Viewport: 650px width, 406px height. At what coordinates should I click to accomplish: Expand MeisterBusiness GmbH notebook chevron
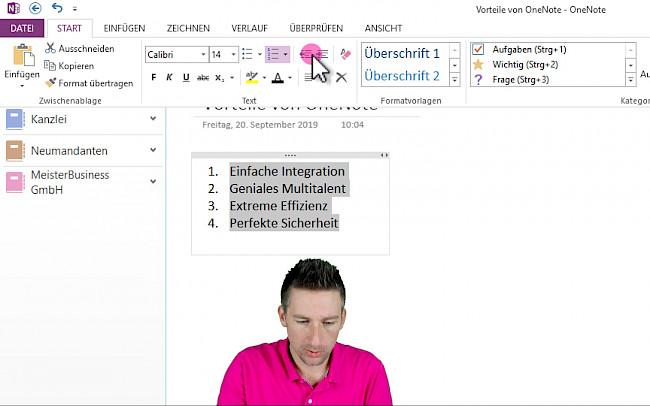[153, 182]
